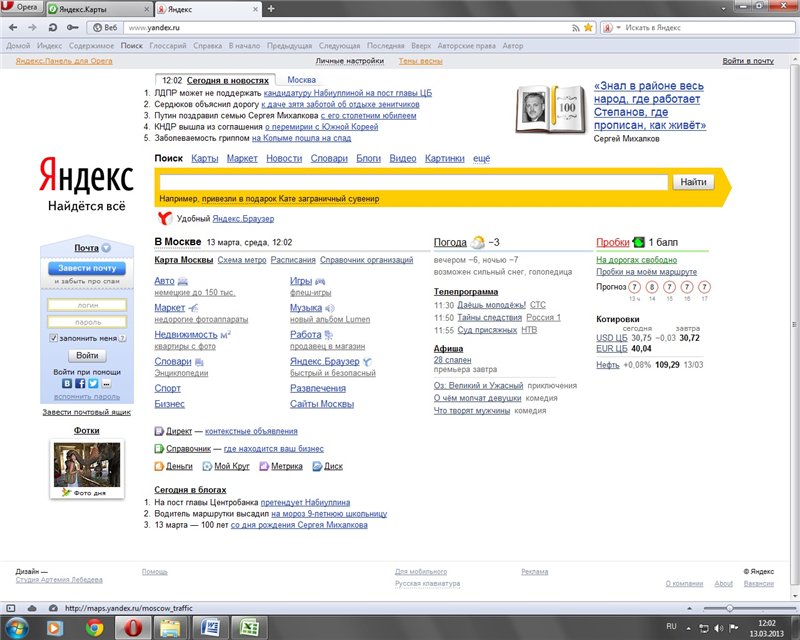Viewport: 800px width, 640px height.
Task: Open the Схема метро link
Action: 242,260
